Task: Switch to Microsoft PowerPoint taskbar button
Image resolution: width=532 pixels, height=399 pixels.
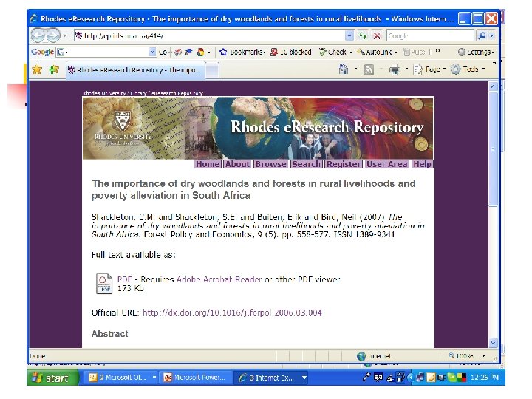Action: pos(196,378)
